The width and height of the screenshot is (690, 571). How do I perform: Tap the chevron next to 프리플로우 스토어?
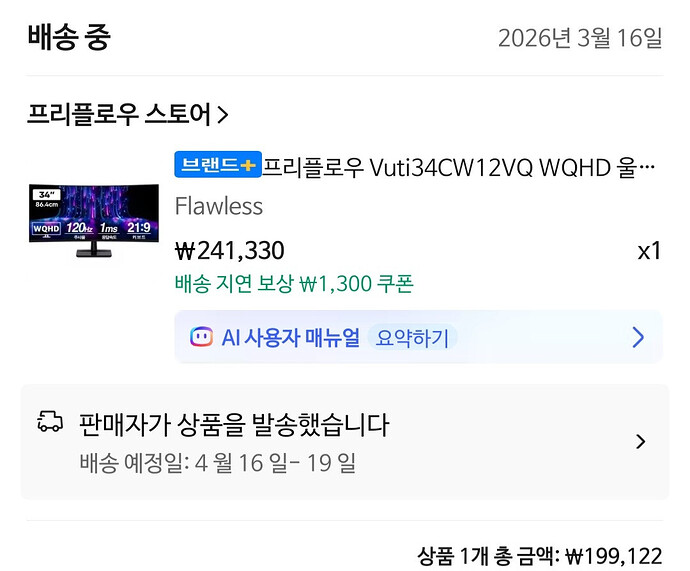point(223,115)
